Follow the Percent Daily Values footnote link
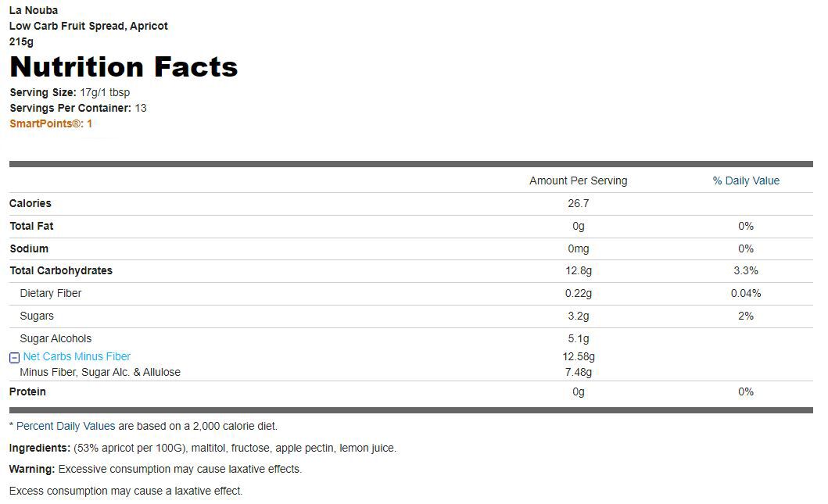 (66, 426)
